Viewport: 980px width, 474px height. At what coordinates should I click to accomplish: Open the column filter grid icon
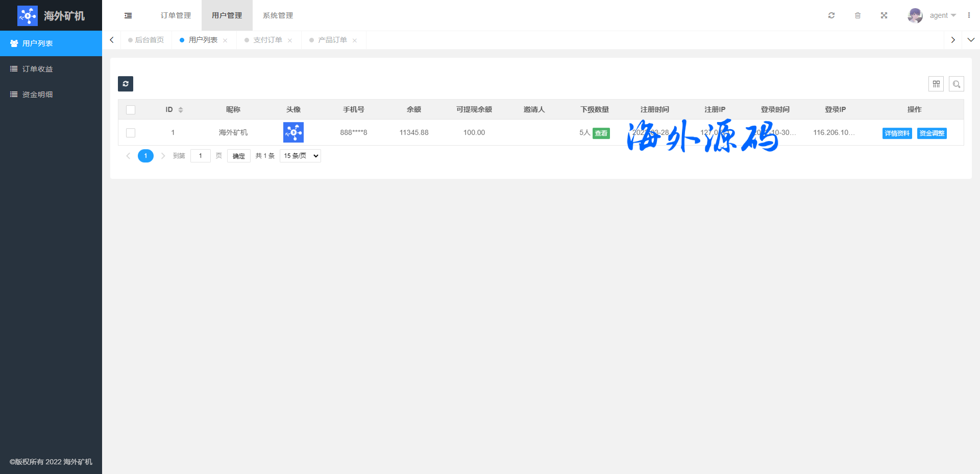936,84
